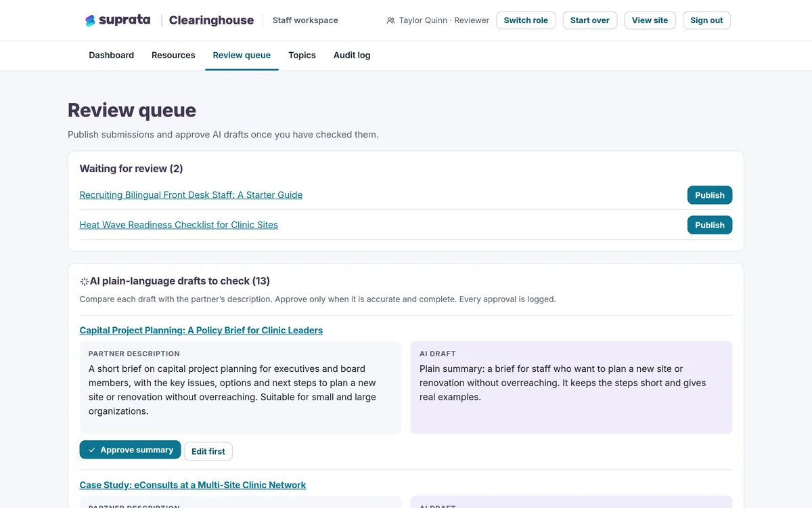This screenshot has width=812, height=508.
Task: Publish the Recruiting Bilingual Front Desk Staff guide
Action: [710, 195]
